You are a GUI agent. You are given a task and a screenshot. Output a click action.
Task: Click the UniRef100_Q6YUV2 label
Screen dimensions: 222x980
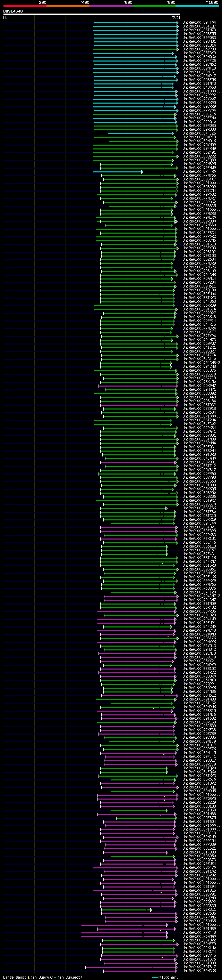tap(199, 940)
